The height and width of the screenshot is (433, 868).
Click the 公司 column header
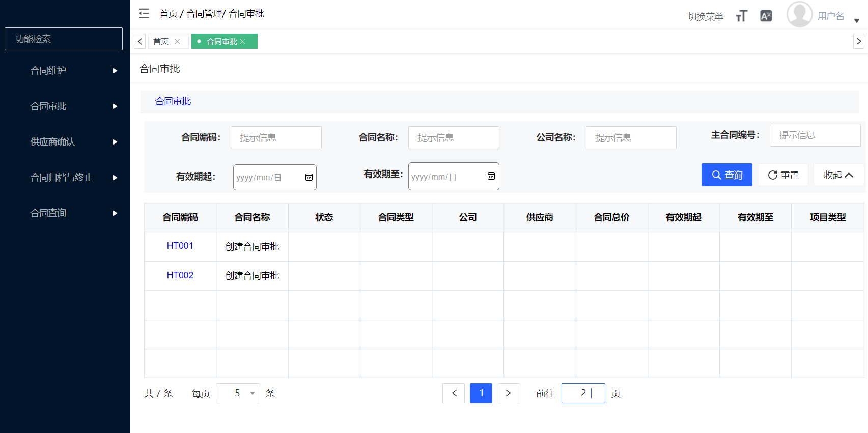click(468, 217)
